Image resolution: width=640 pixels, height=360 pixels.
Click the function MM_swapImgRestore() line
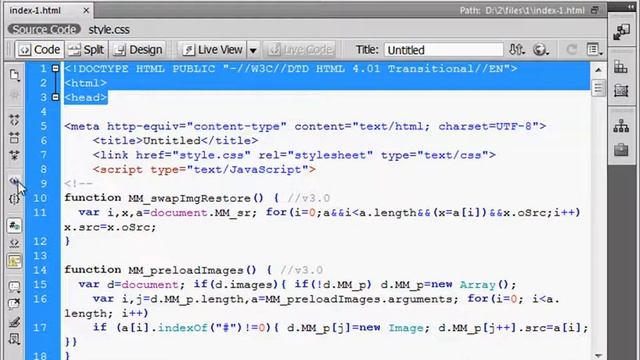coord(197,198)
